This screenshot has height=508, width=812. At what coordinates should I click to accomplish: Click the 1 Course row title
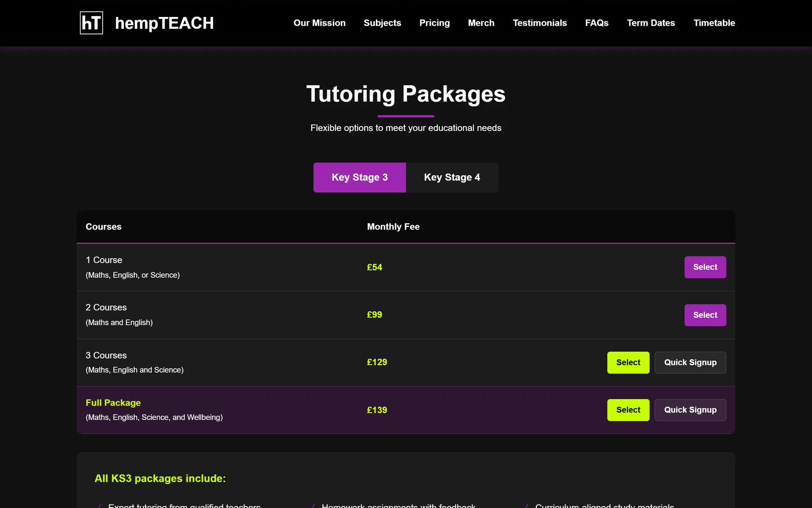pos(104,260)
